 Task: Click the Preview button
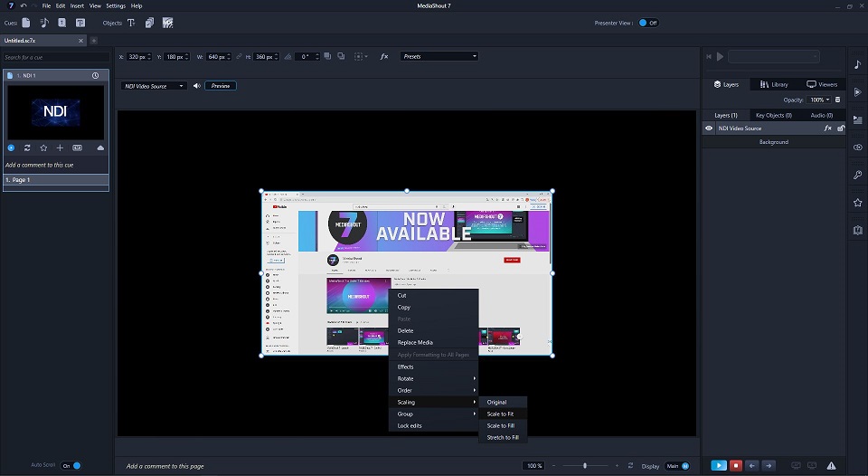(x=221, y=86)
